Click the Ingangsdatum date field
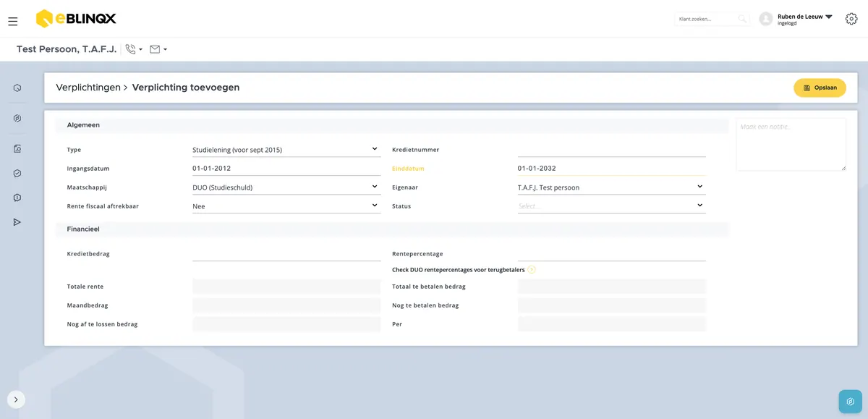The image size is (868, 419). pos(286,169)
